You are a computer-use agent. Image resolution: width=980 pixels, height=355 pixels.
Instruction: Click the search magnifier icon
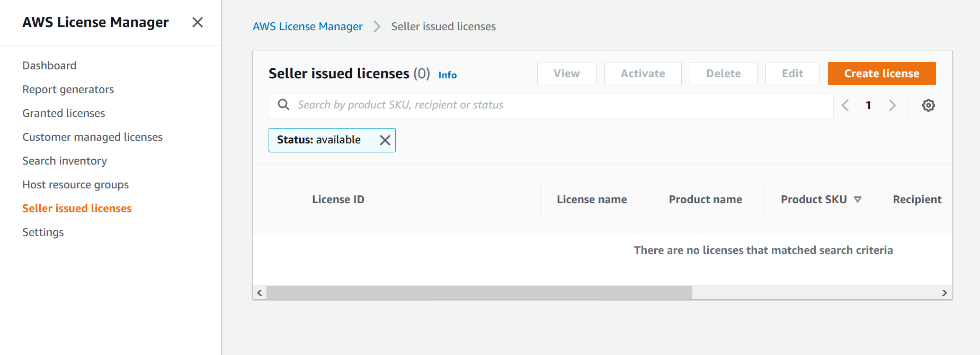click(x=284, y=105)
